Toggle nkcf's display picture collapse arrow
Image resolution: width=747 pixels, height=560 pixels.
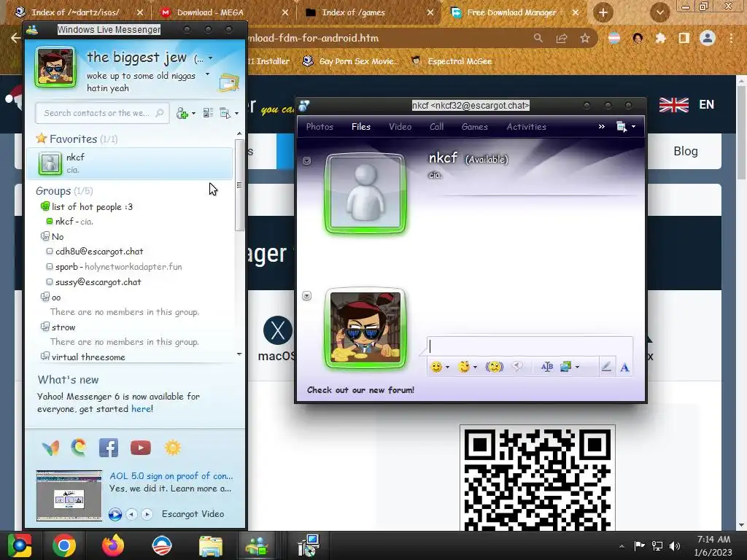coord(307,161)
